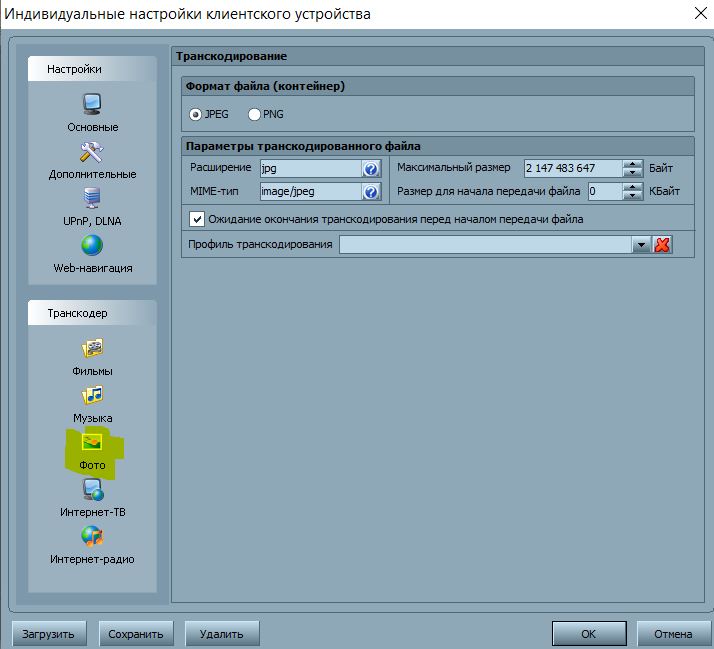This screenshot has width=714, height=649.
Task: Open the Музыка transcoder section
Action: (x=92, y=396)
